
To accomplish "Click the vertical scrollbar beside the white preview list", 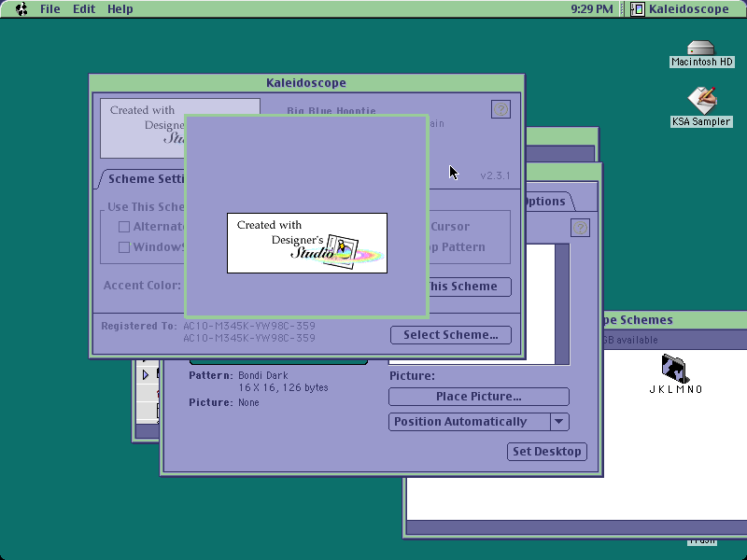I will pyautogui.click(x=562, y=304).
